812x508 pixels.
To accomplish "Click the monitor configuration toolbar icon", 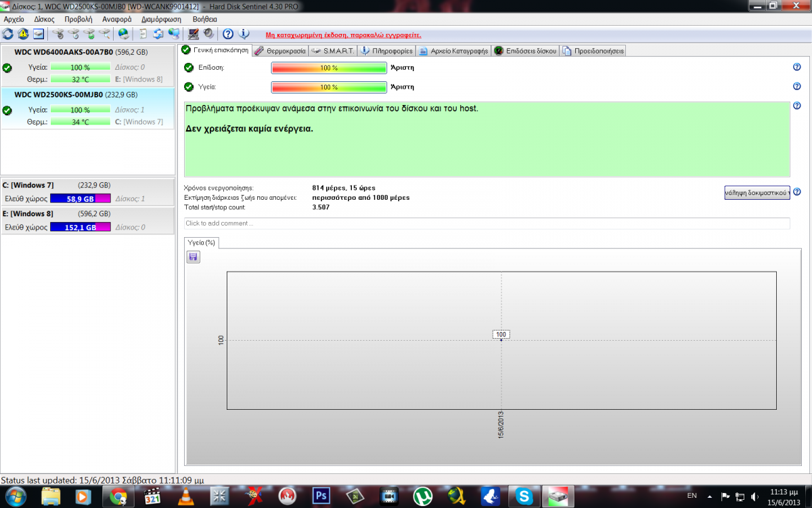I will tap(194, 33).
